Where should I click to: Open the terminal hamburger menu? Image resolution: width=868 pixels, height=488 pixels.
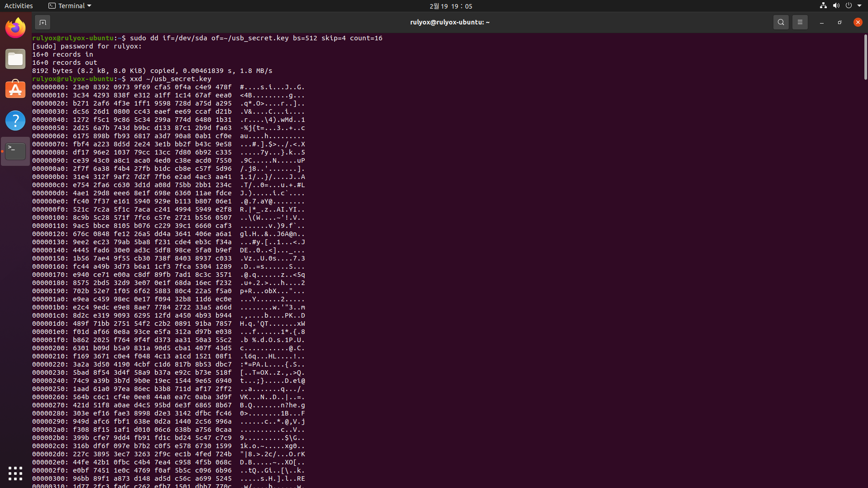[800, 22]
